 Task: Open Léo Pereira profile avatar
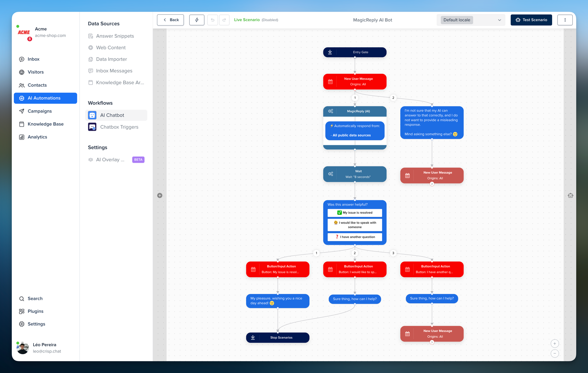click(x=23, y=348)
